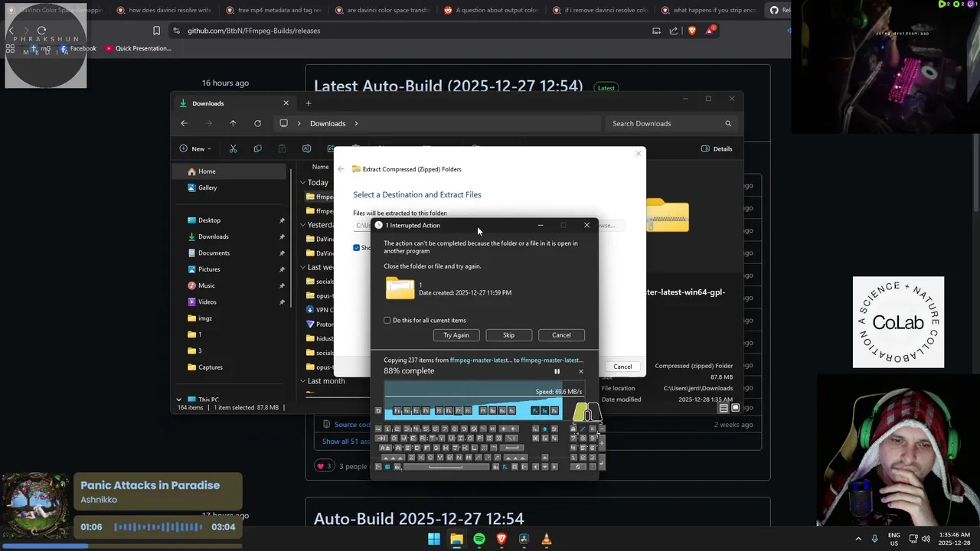
Task: Toggle the Details pane button
Action: (717, 148)
